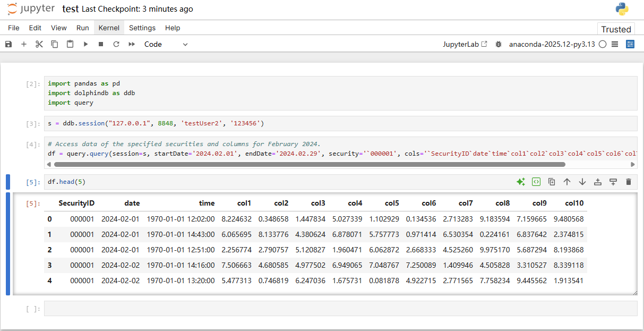Open the Run menu

point(82,28)
